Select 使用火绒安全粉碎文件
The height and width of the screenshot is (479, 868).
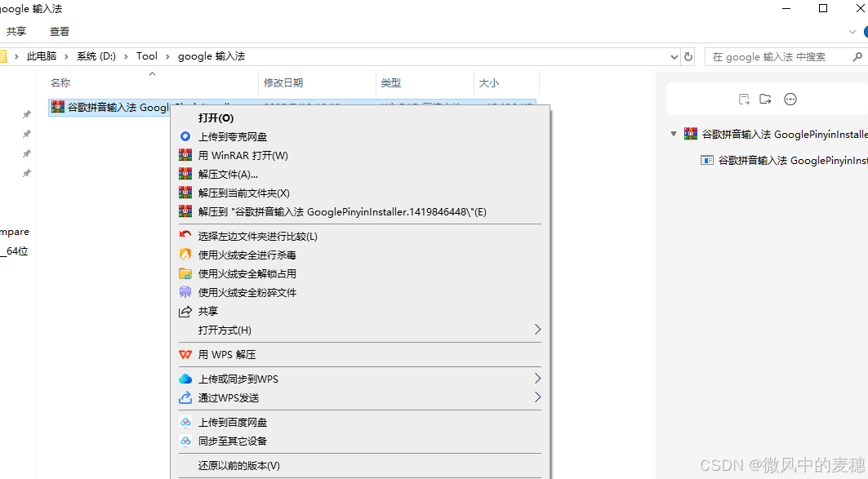pyautogui.click(x=247, y=293)
